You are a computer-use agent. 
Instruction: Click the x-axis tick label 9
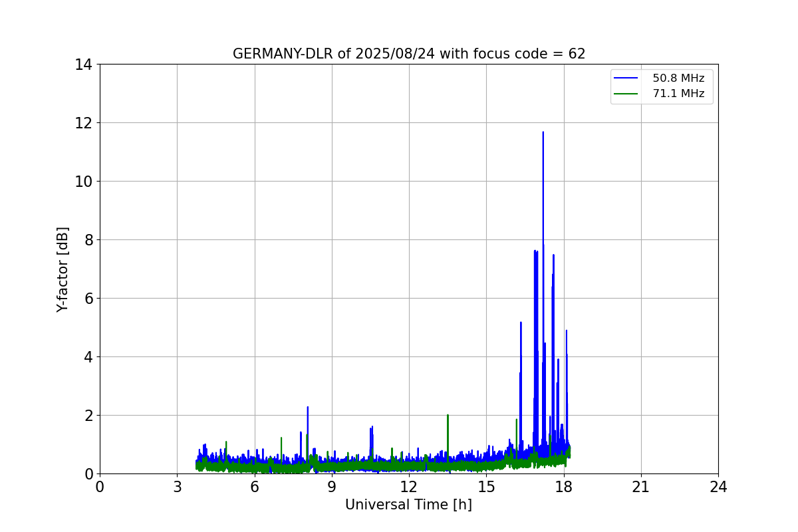coord(332,487)
